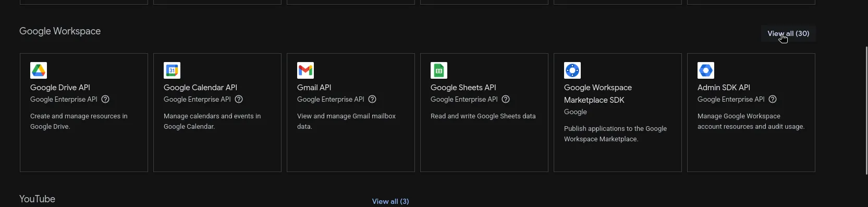Click the Google Drive API logo icon
Screen dimensions: 868x207
(39, 70)
